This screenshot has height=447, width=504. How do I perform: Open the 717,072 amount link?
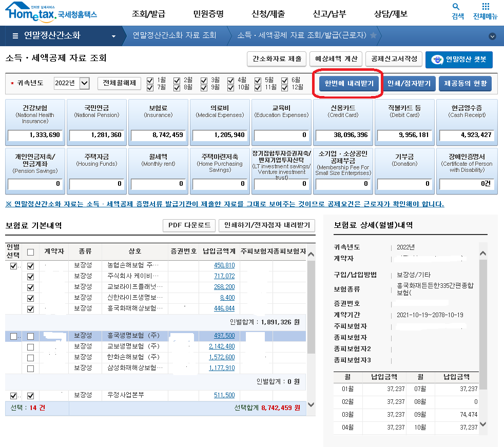(x=224, y=276)
